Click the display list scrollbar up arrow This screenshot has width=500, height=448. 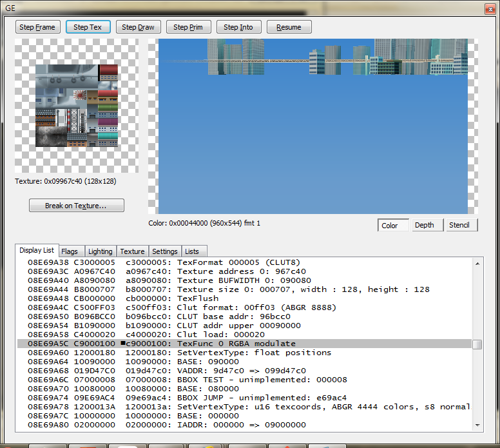coord(477,263)
